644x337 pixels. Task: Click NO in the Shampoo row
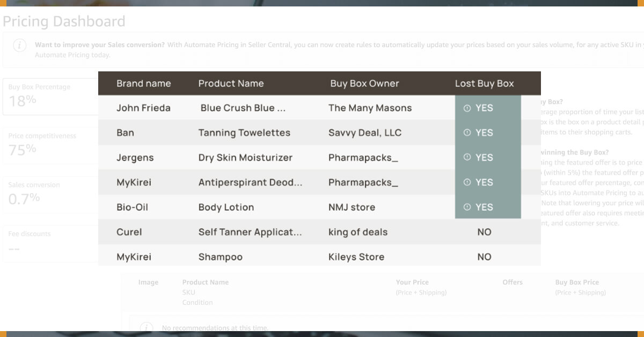point(484,257)
